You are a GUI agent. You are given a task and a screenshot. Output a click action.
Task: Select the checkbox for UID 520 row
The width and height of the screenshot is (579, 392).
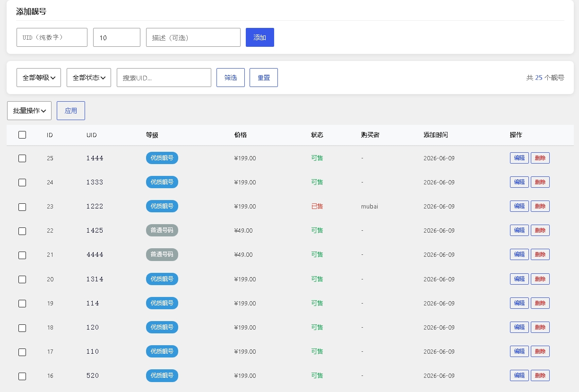pyautogui.click(x=22, y=376)
